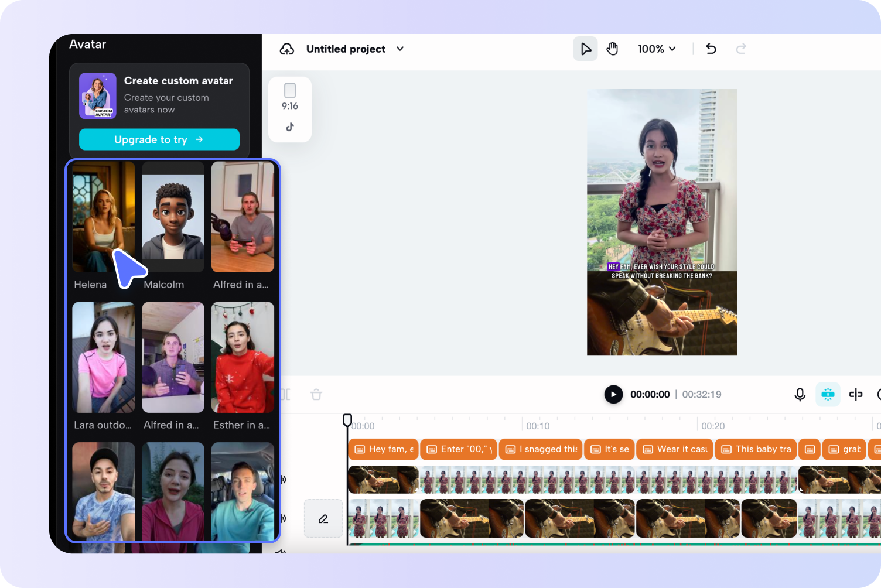Viewport: 881px width, 588px height.
Task: Pick the Lara outdoor avatar
Action: 104,357
